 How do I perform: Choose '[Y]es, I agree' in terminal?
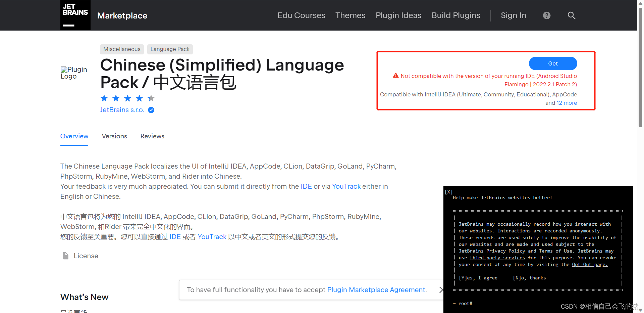click(x=478, y=278)
